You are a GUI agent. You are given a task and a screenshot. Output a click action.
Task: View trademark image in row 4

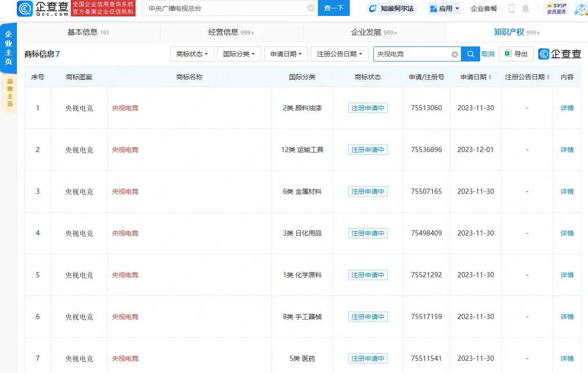point(79,233)
